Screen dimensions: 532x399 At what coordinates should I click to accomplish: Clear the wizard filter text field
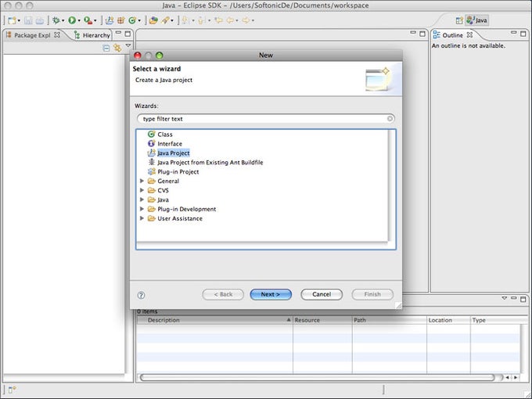click(x=390, y=118)
